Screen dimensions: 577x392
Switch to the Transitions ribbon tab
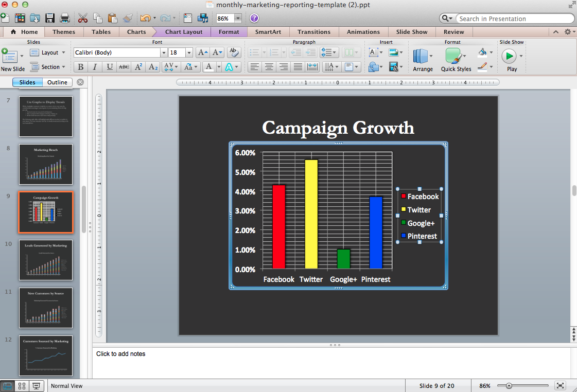(x=314, y=32)
